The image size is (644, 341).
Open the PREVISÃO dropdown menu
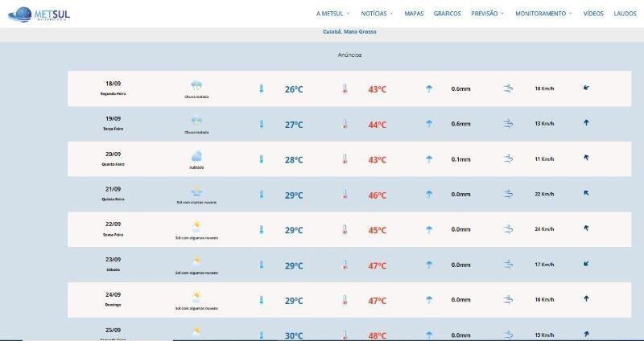coord(488,14)
